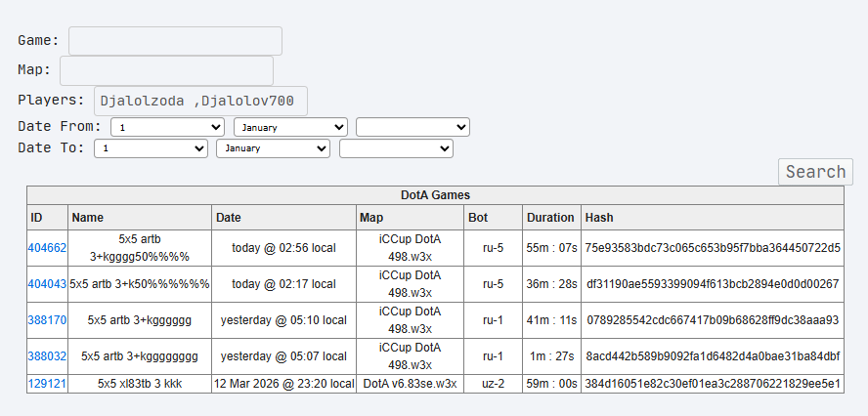Viewport: 868px width, 416px height.
Task: Click the Players input field
Action: 200,102
